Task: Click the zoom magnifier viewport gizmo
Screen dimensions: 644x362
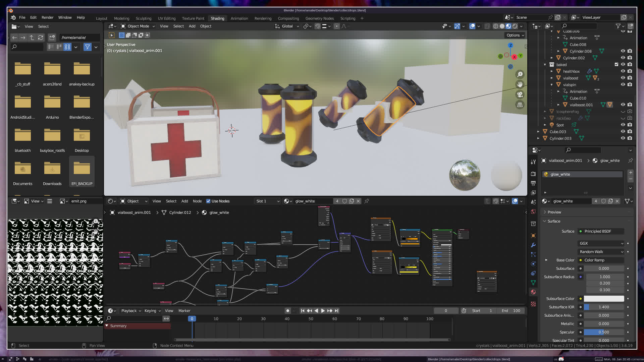Action: click(520, 74)
